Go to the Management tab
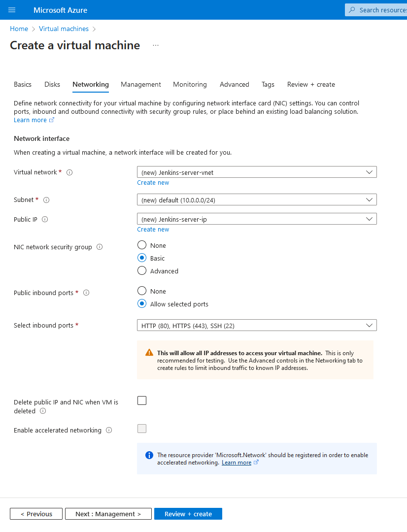 point(141,85)
